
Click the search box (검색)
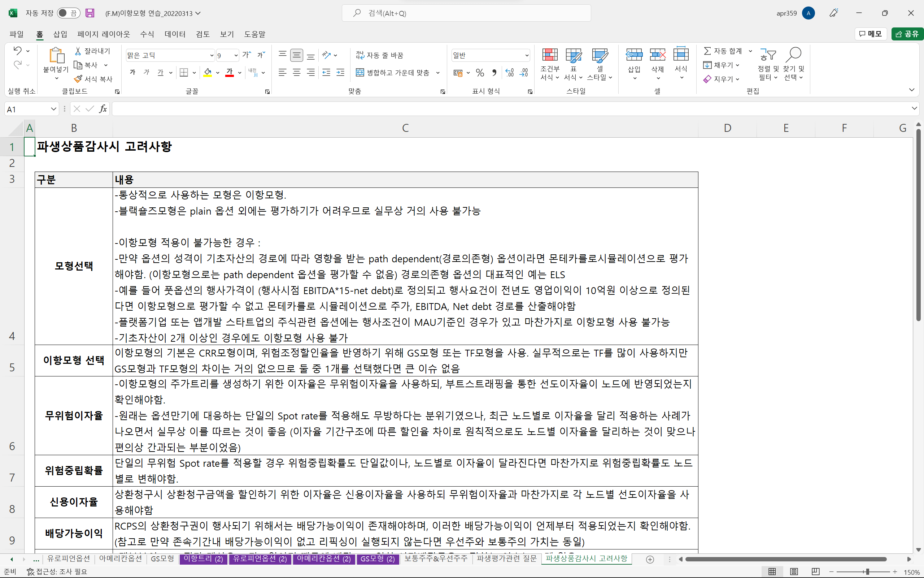tap(466, 13)
